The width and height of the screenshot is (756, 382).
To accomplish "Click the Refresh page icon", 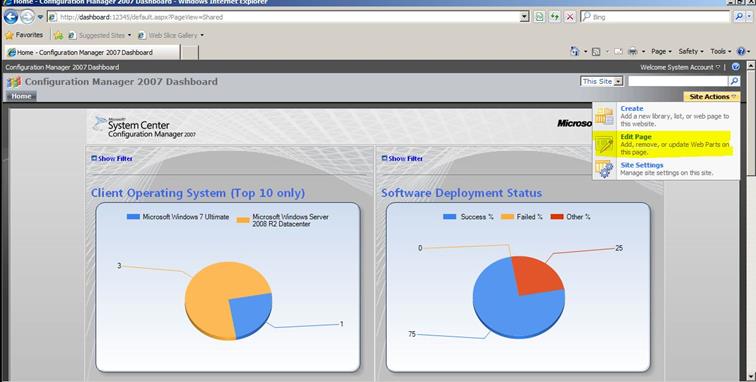I will click(555, 17).
